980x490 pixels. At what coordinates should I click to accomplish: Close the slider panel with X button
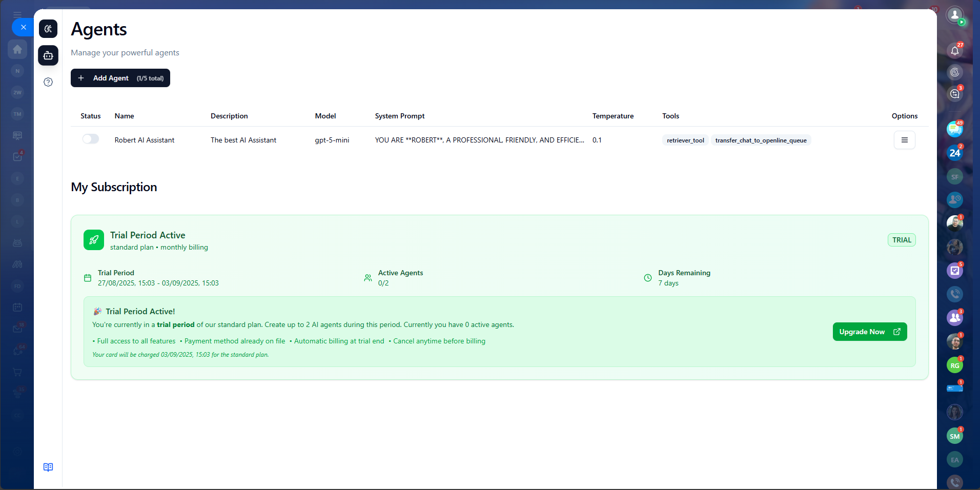click(x=23, y=27)
